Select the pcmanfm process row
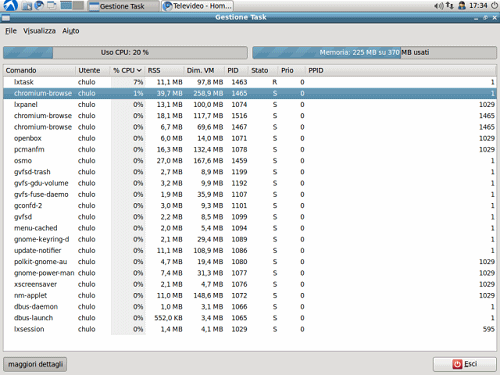This screenshot has height=375, width=500. (x=250, y=149)
